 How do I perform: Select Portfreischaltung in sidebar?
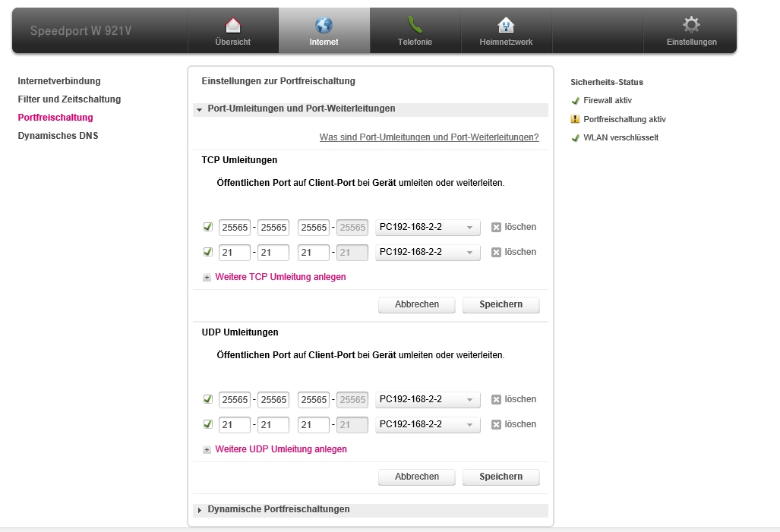point(55,118)
